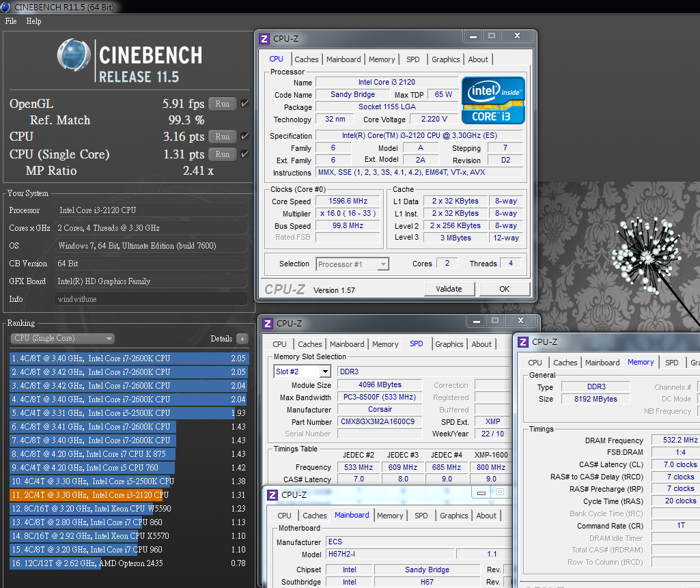Click the CPU-Z Z icon in top window
The width and height of the screenshot is (700, 588).
tap(264, 39)
